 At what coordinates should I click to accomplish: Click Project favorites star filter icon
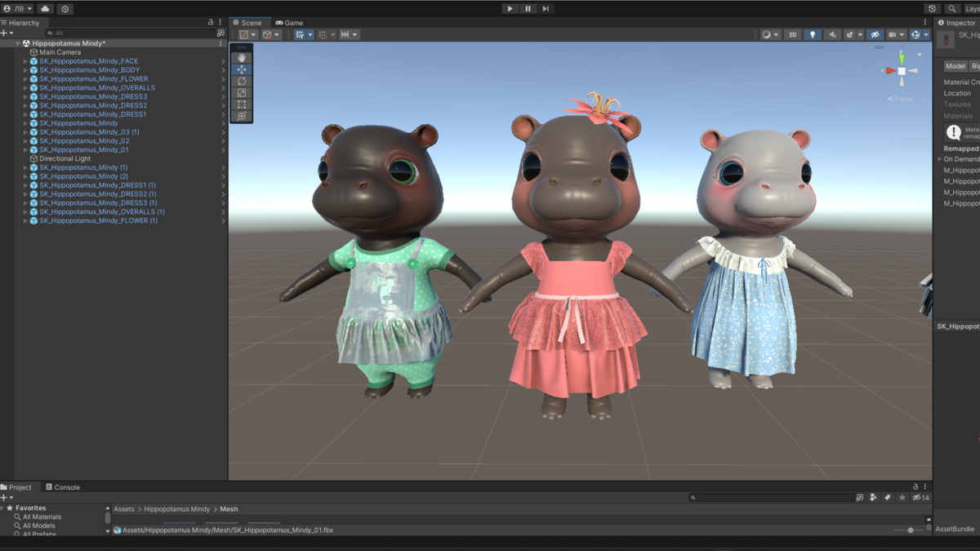coord(902,497)
